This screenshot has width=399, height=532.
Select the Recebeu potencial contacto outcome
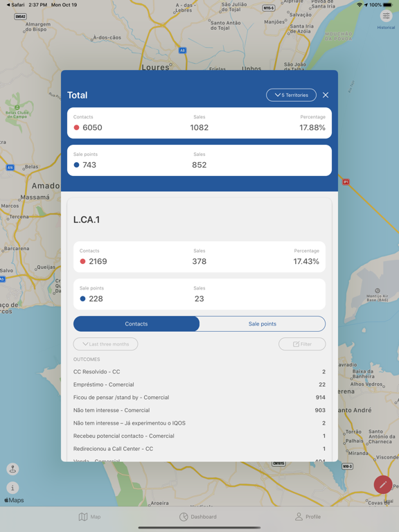pyautogui.click(x=199, y=436)
